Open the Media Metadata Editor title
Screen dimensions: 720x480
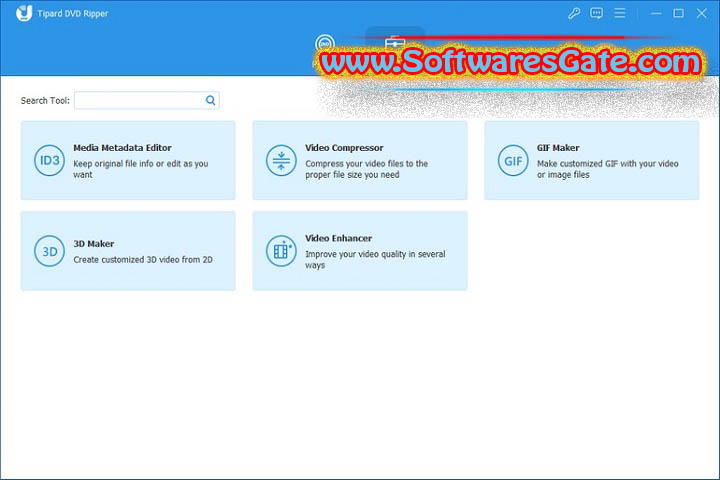point(122,148)
